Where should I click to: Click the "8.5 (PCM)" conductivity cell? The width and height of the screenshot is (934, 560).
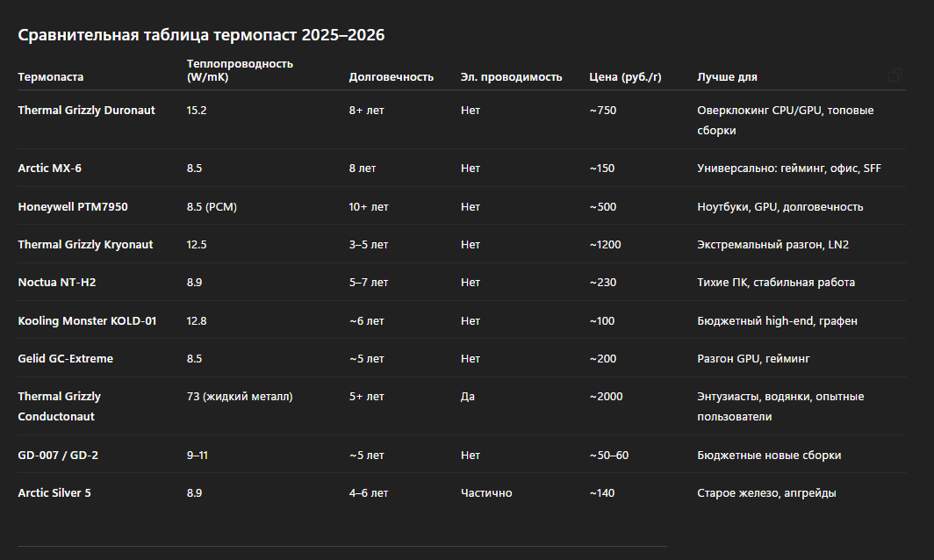point(212,207)
